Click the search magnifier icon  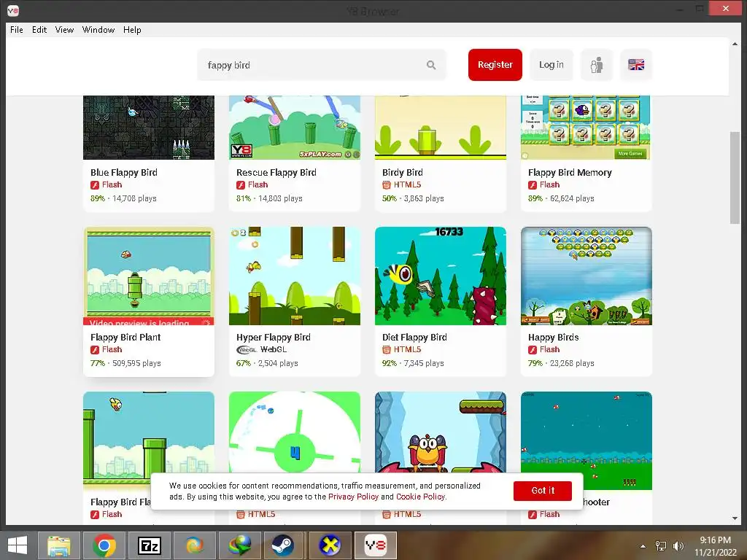click(x=430, y=65)
